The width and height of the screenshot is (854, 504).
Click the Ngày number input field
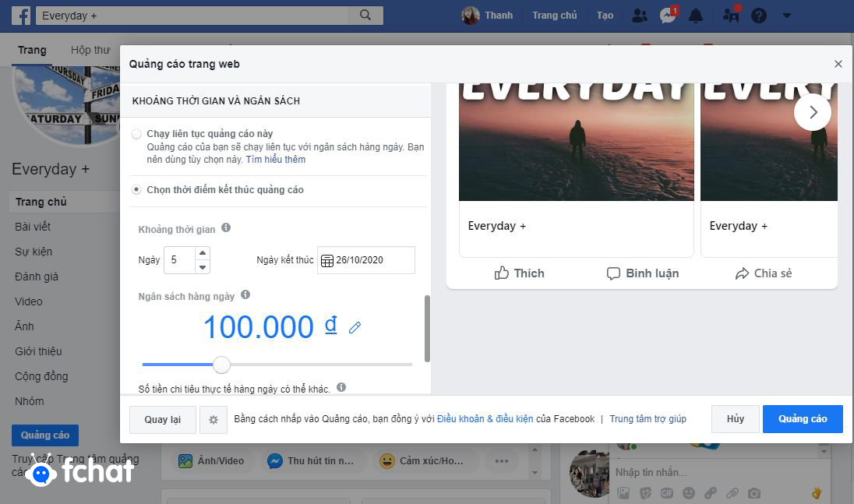pyautogui.click(x=180, y=260)
